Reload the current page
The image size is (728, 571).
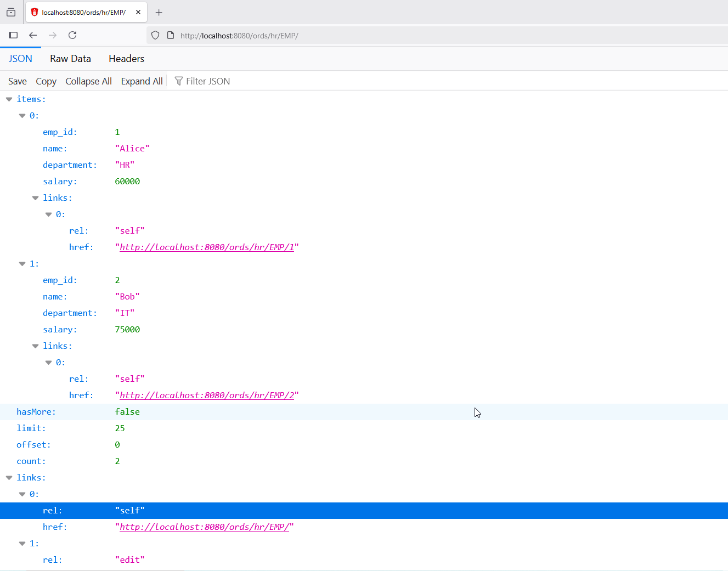(x=72, y=35)
